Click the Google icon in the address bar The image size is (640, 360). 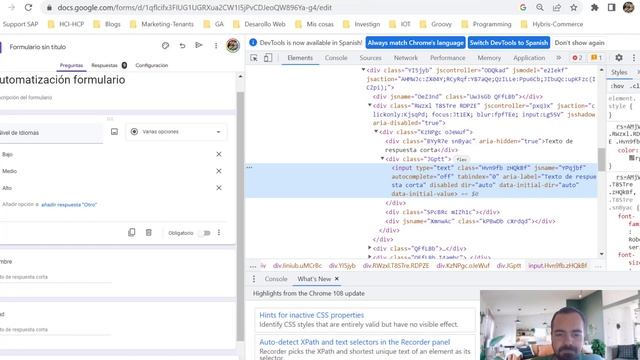point(523,7)
